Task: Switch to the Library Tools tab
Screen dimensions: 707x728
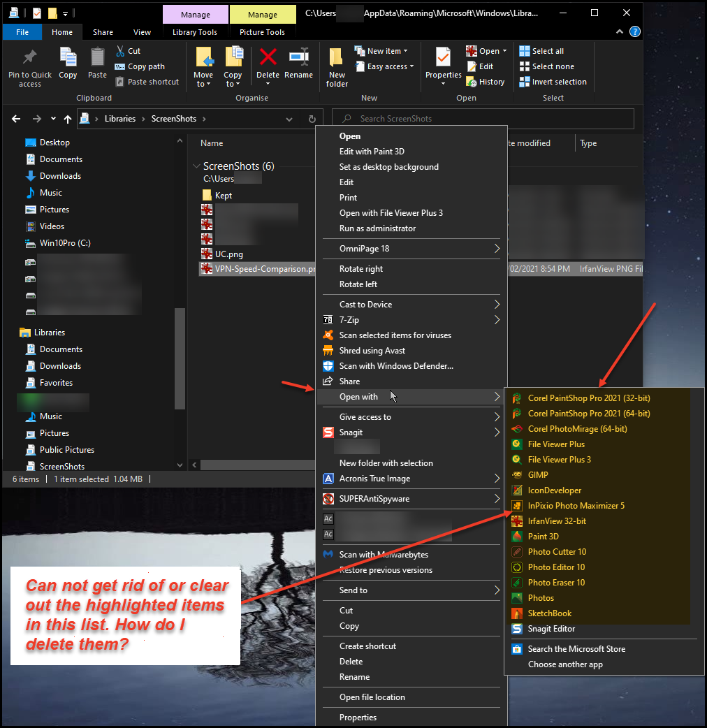Action: 194,32
